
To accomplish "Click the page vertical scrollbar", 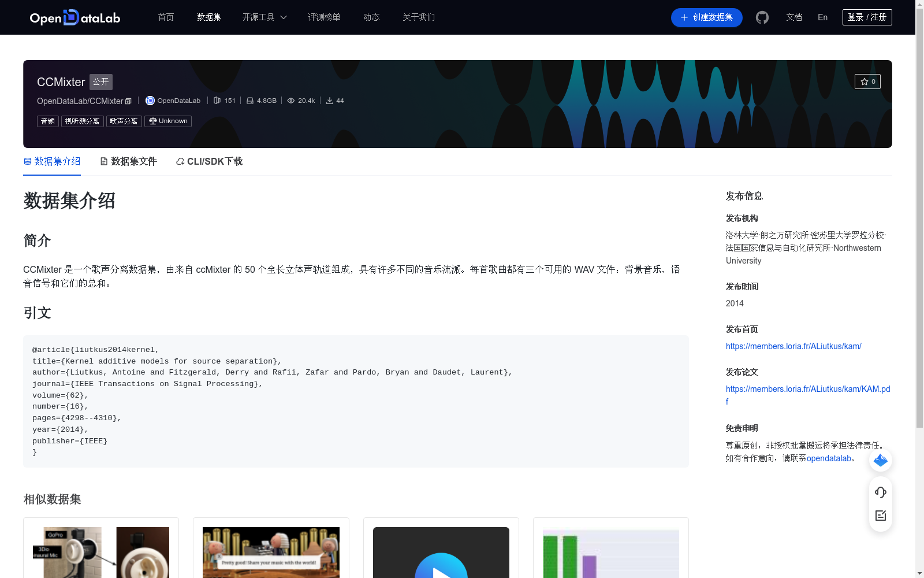I will coord(919,218).
